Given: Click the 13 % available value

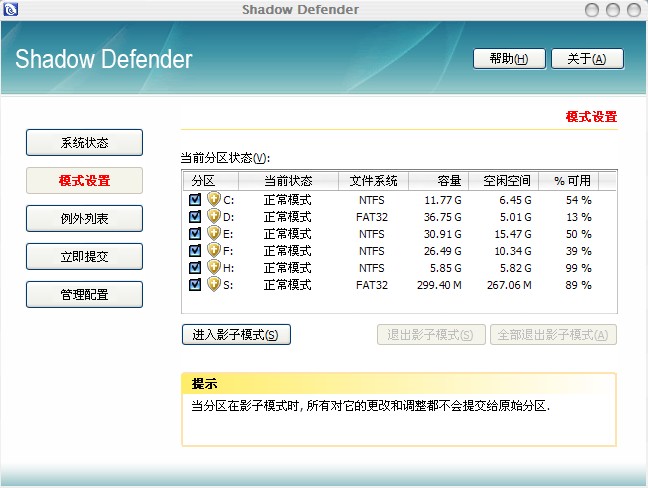Looking at the screenshot, I should click(x=579, y=217).
